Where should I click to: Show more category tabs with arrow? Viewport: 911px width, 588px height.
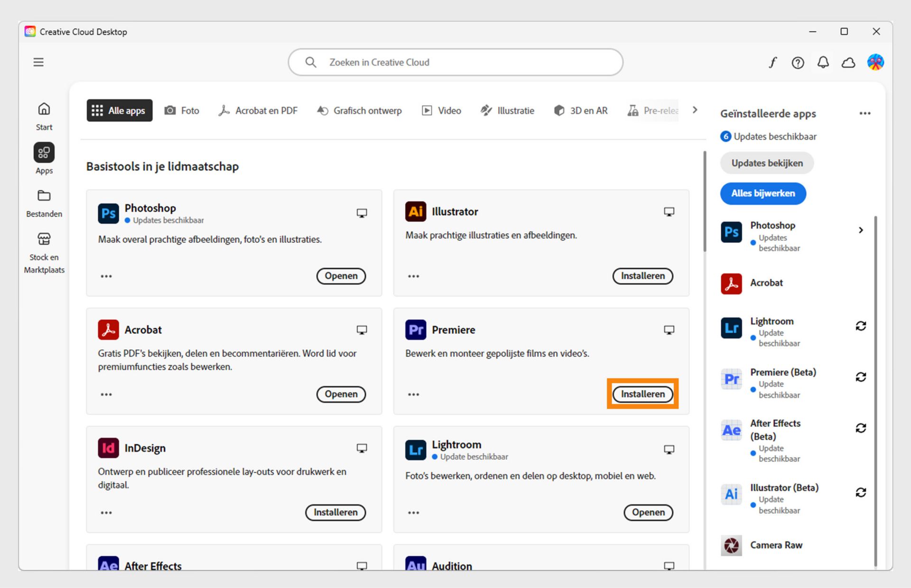(x=695, y=110)
